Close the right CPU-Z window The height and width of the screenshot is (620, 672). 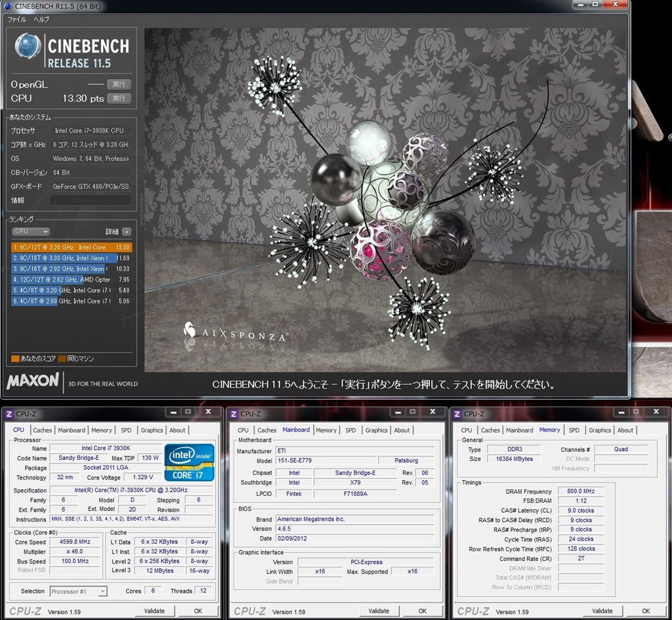(656, 412)
